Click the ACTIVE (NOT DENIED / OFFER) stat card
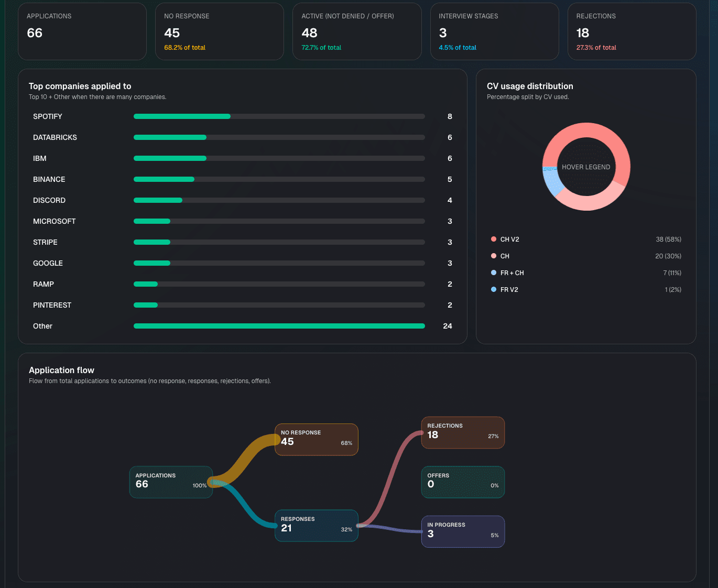Screen dimensions: 718x588 point(357,31)
